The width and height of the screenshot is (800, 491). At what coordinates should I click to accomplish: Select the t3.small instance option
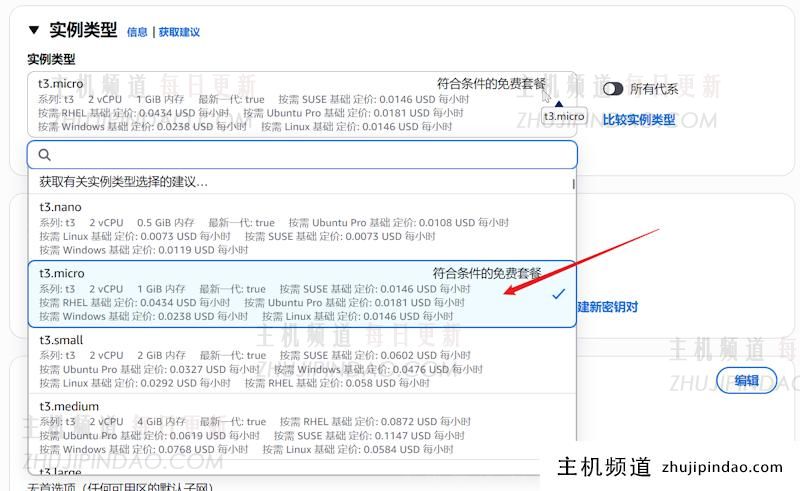pos(302,361)
